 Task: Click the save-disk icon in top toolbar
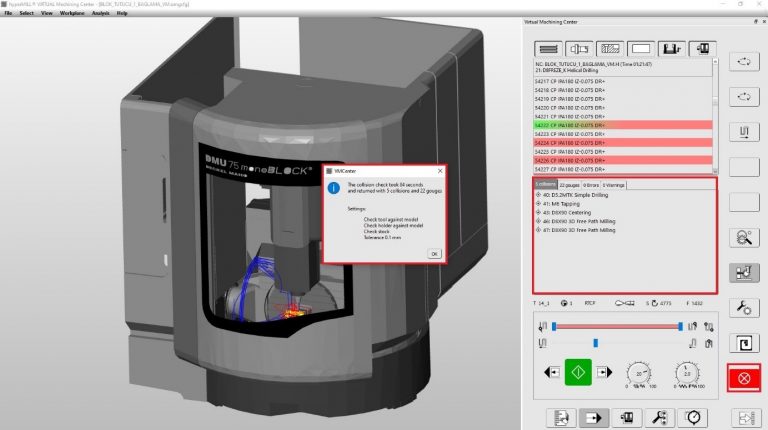(672, 47)
